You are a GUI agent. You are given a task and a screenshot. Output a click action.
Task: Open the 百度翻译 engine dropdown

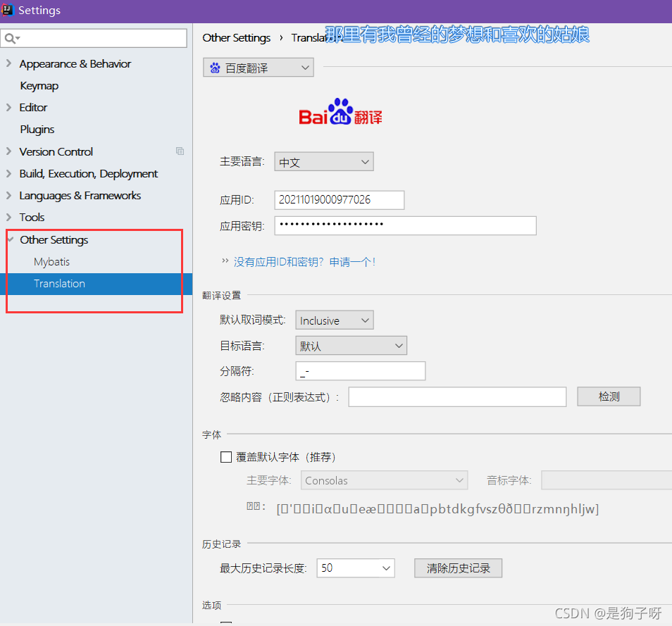259,68
